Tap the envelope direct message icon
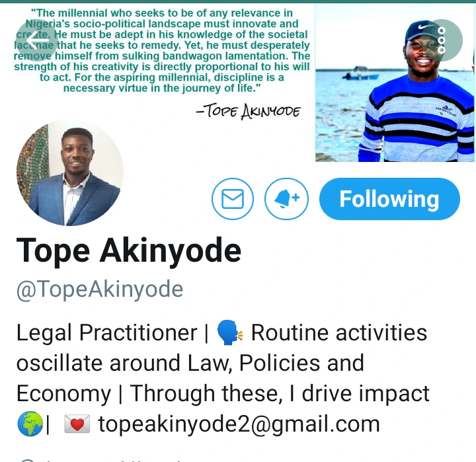The image size is (476, 462). [x=233, y=199]
